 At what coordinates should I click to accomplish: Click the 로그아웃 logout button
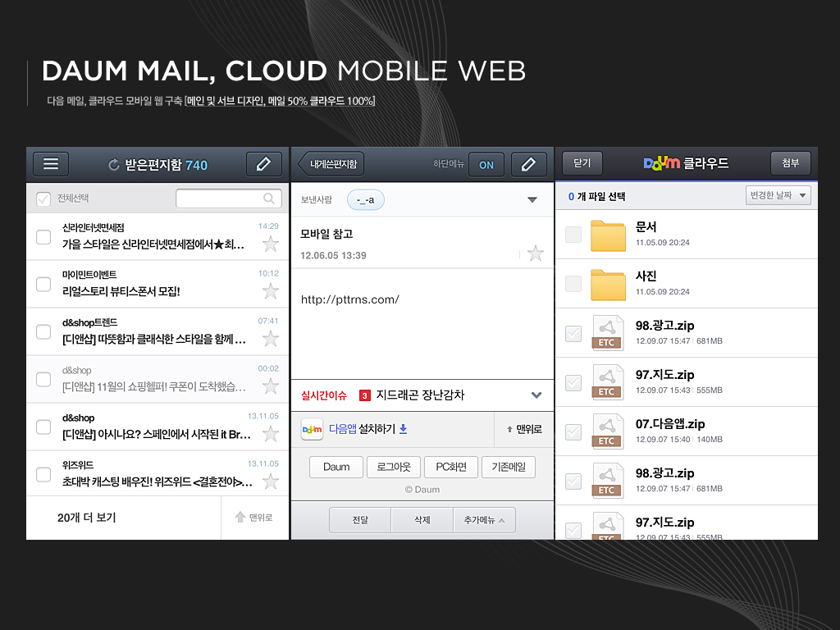[x=394, y=467]
